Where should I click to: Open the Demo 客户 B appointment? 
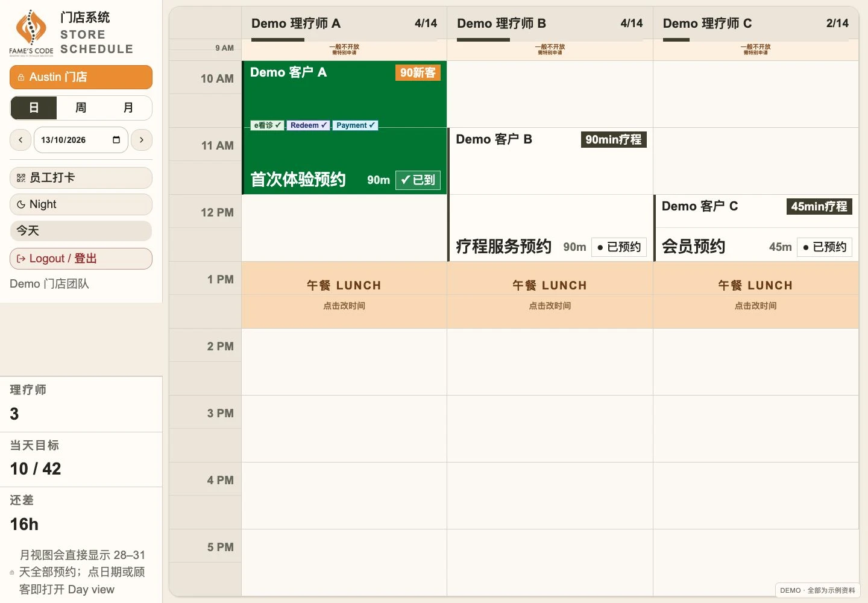pyautogui.click(x=550, y=195)
